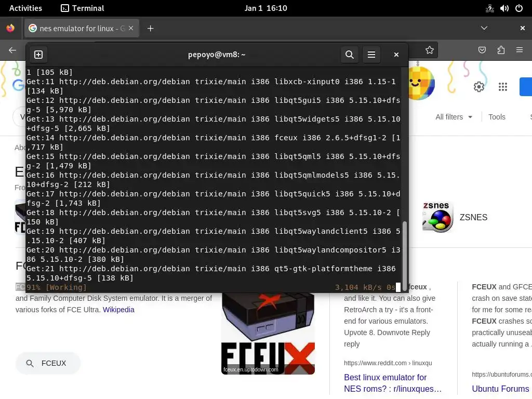Viewport: 532px width, 399px height.
Task: Open a new Firefox tab with the plus
Action: [150, 29]
